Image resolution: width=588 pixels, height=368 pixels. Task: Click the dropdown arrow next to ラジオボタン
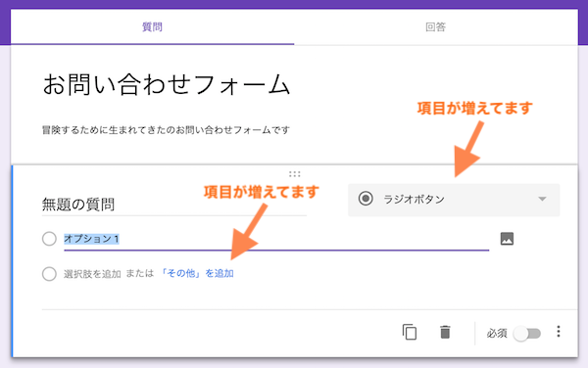[542, 199]
